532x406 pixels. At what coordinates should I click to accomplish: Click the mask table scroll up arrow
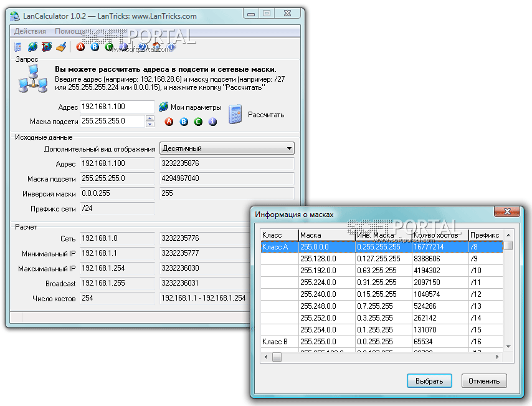[x=508, y=235]
